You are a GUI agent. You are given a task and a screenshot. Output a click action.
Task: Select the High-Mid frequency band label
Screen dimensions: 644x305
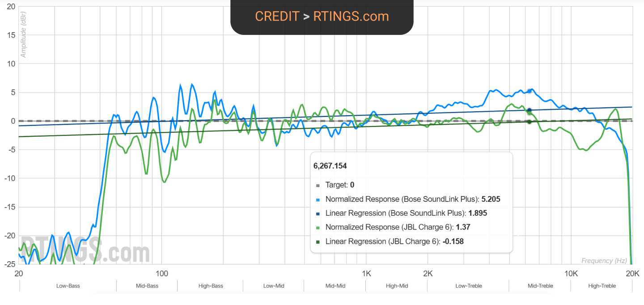[x=397, y=286]
